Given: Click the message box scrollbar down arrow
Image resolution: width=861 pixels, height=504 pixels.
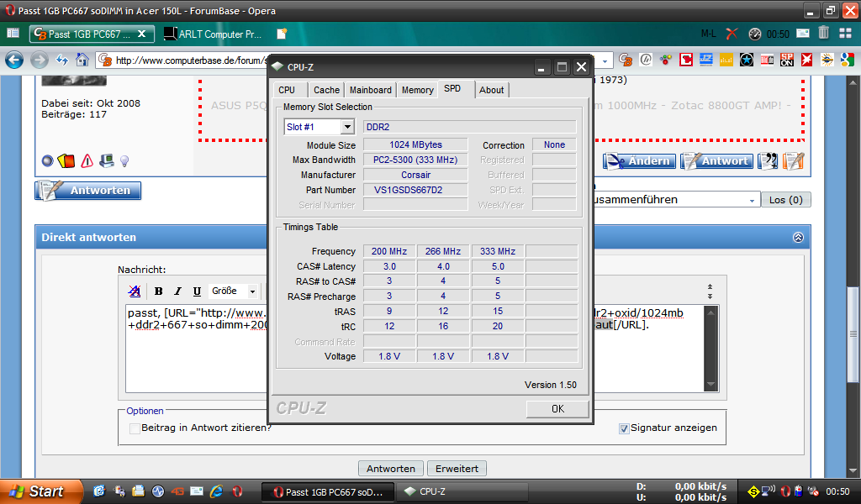Looking at the screenshot, I should pos(710,385).
